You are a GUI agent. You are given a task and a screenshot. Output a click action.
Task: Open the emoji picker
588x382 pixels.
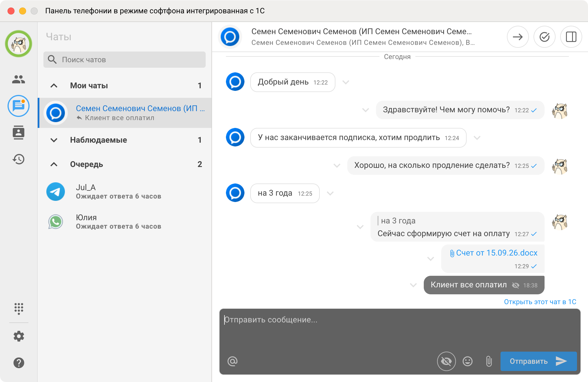click(x=468, y=361)
